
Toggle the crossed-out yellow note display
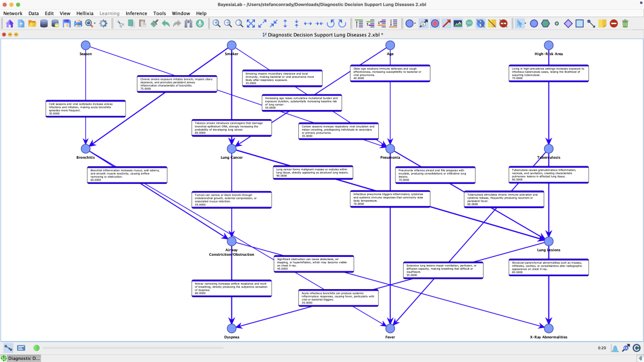tap(492, 24)
